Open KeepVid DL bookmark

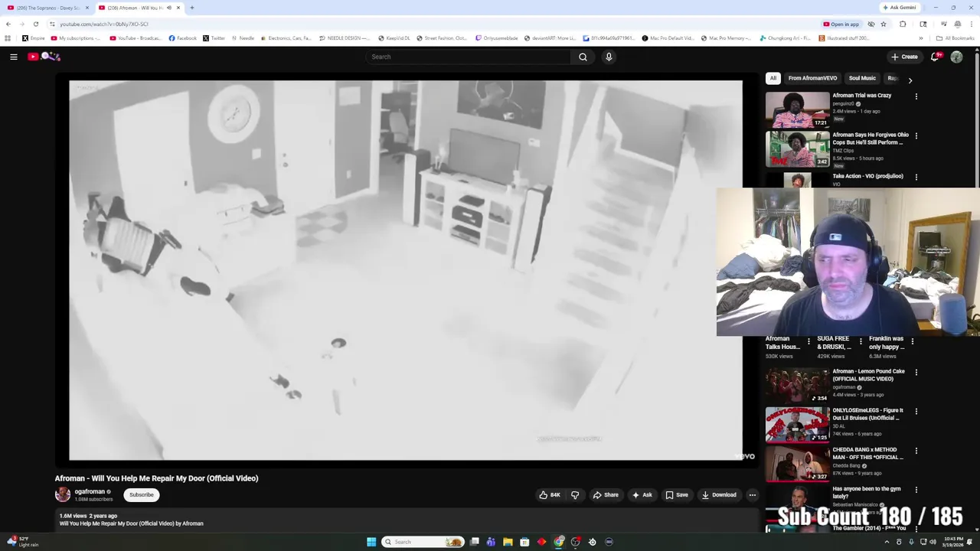point(394,37)
